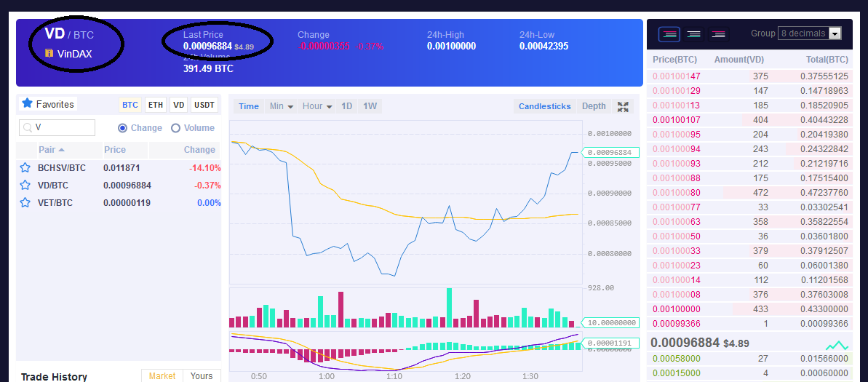
Task: Favorite the BCHSV/BTC pair star
Action: click(x=25, y=168)
